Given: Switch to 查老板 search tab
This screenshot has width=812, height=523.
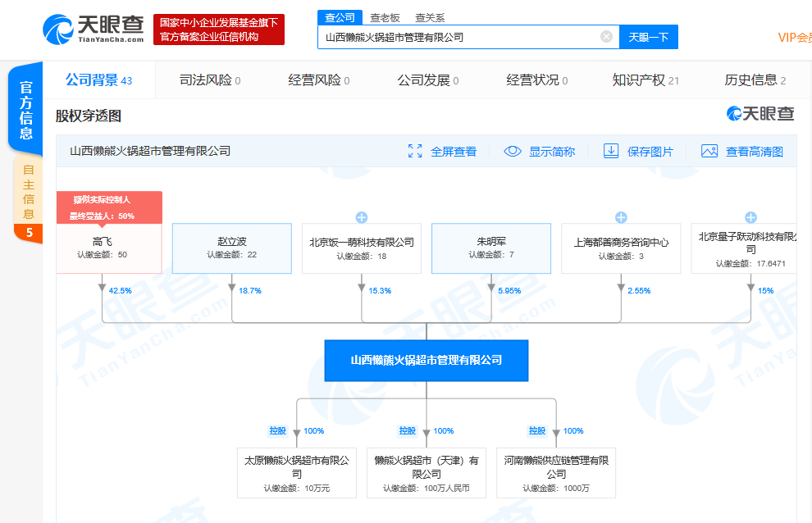Looking at the screenshot, I should click(385, 18).
